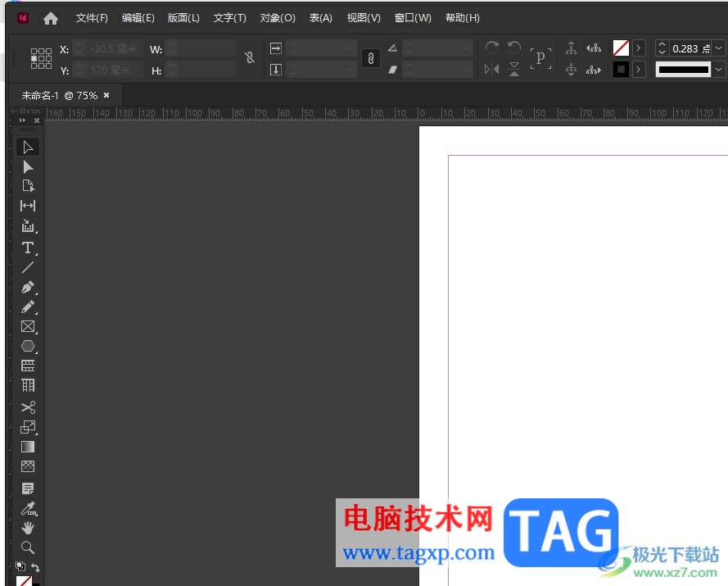Screen dimensions: 728x586
Task: Select the Gradient Feather tool
Action: (x=28, y=466)
